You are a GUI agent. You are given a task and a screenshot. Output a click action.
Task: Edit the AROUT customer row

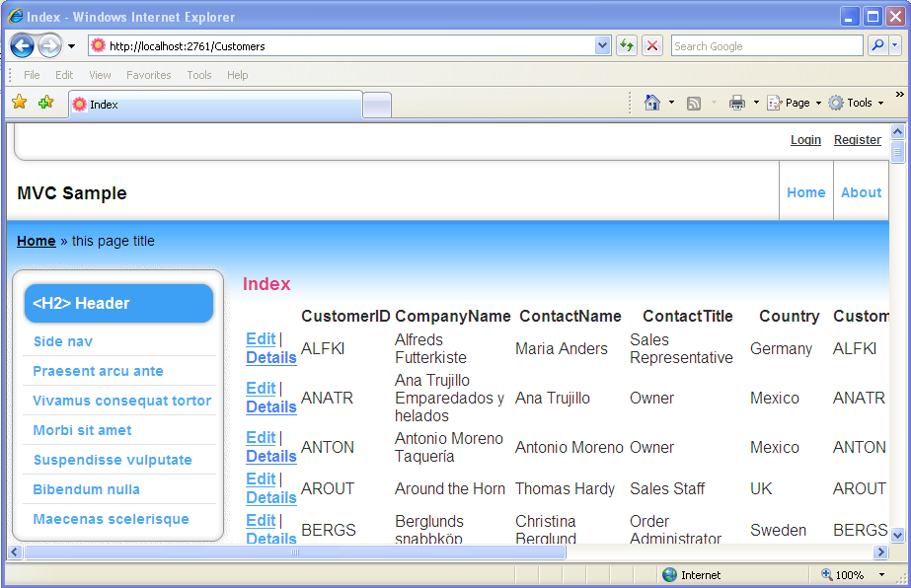point(261,478)
